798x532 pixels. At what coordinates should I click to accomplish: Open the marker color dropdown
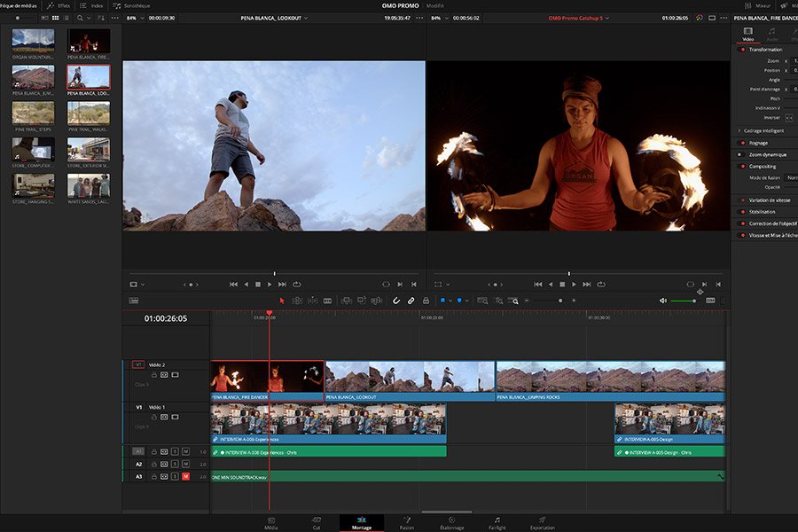pyautogui.click(x=467, y=301)
